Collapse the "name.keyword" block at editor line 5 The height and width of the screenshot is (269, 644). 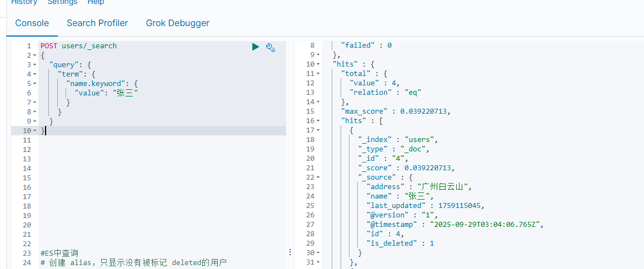(34, 84)
